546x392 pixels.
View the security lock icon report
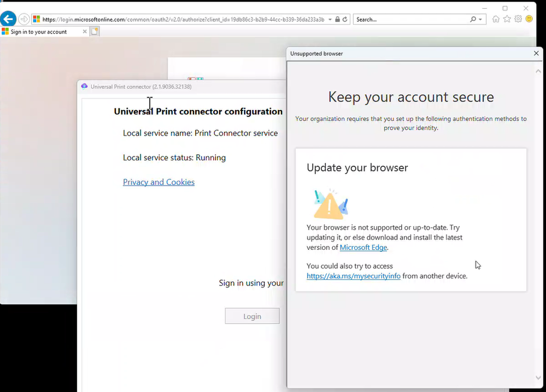pyautogui.click(x=337, y=20)
